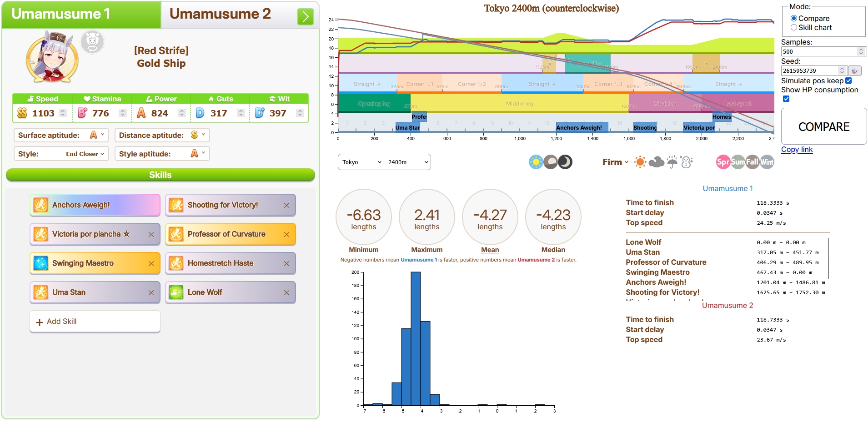Select the daytime sun icon
The height and width of the screenshot is (423, 868).
click(536, 162)
